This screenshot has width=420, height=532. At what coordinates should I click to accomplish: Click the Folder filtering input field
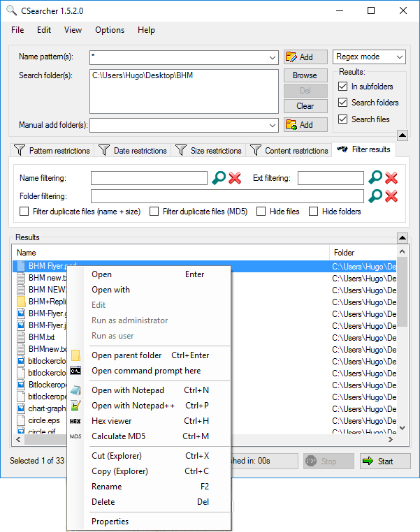(x=227, y=196)
